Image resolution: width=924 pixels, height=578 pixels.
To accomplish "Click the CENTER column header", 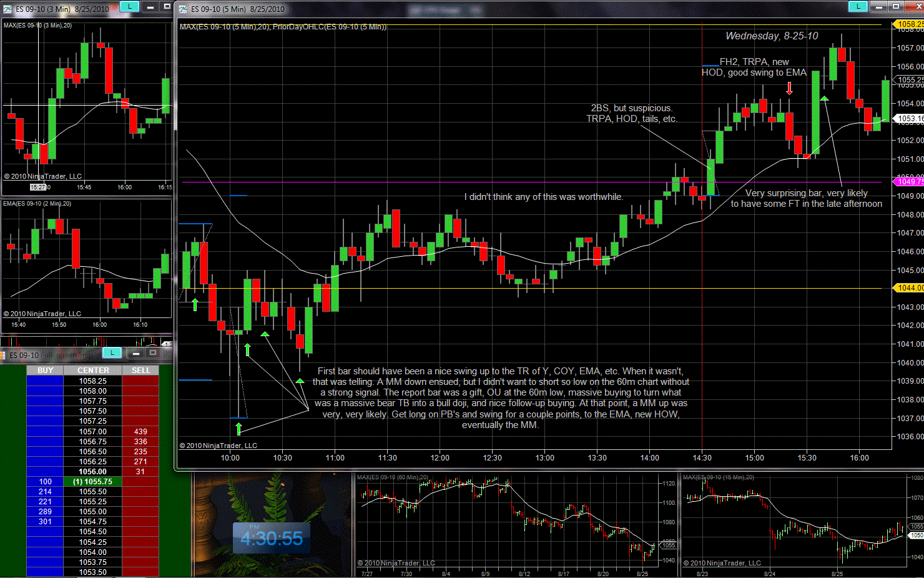I will pyautogui.click(x=93, y=371).
